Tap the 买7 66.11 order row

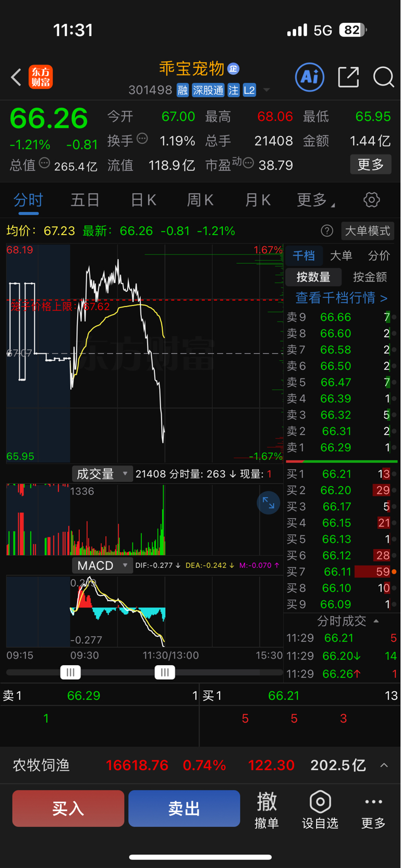342,572
